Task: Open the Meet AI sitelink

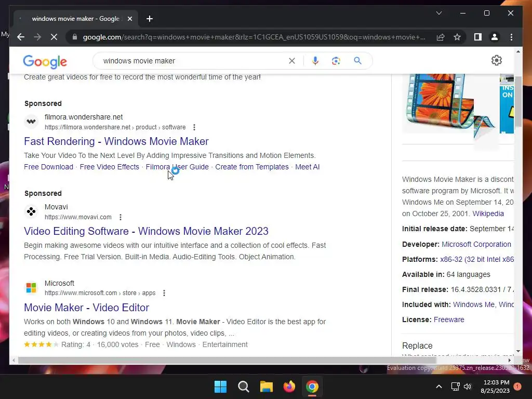Action: point(308,167)
